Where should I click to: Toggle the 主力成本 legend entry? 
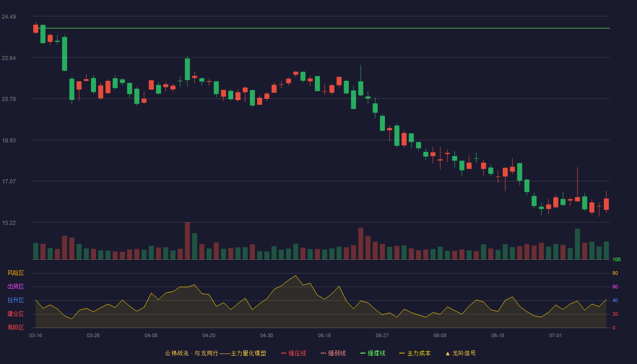pos(415,353)
